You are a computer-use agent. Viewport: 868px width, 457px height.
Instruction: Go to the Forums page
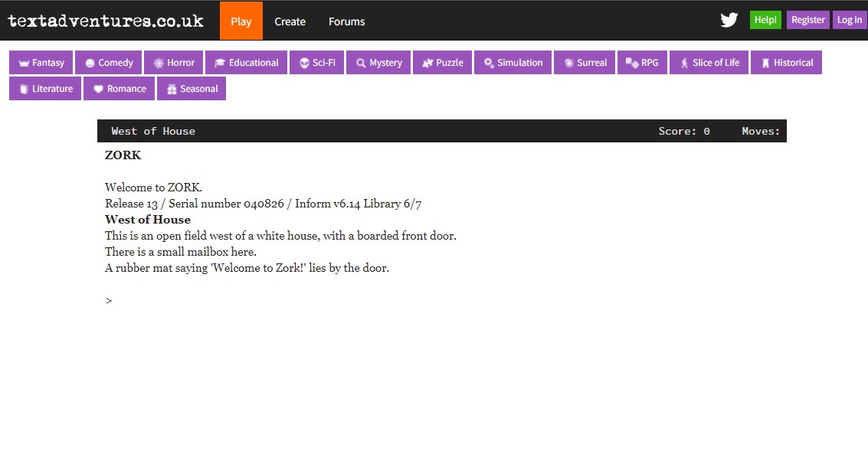click(x=346, y=21)
